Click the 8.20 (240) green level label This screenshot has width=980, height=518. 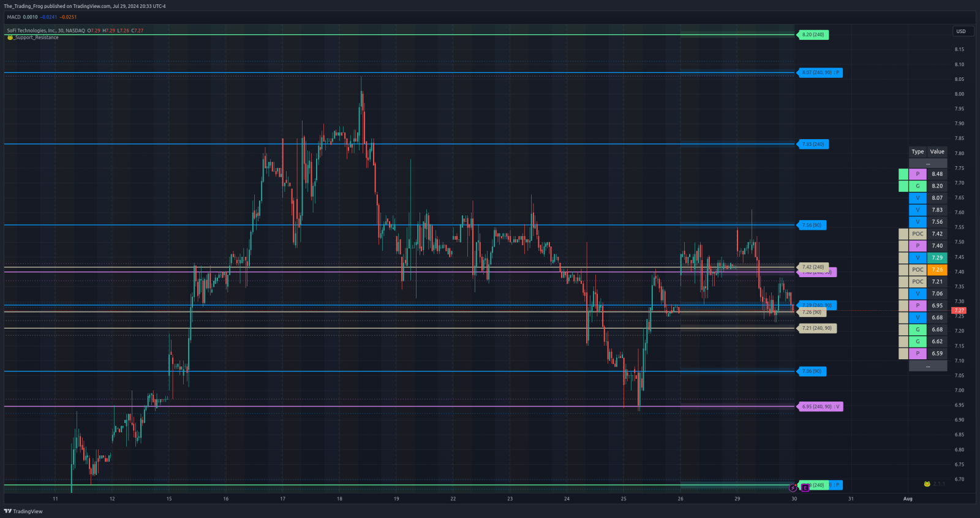[x=813, y=35]
